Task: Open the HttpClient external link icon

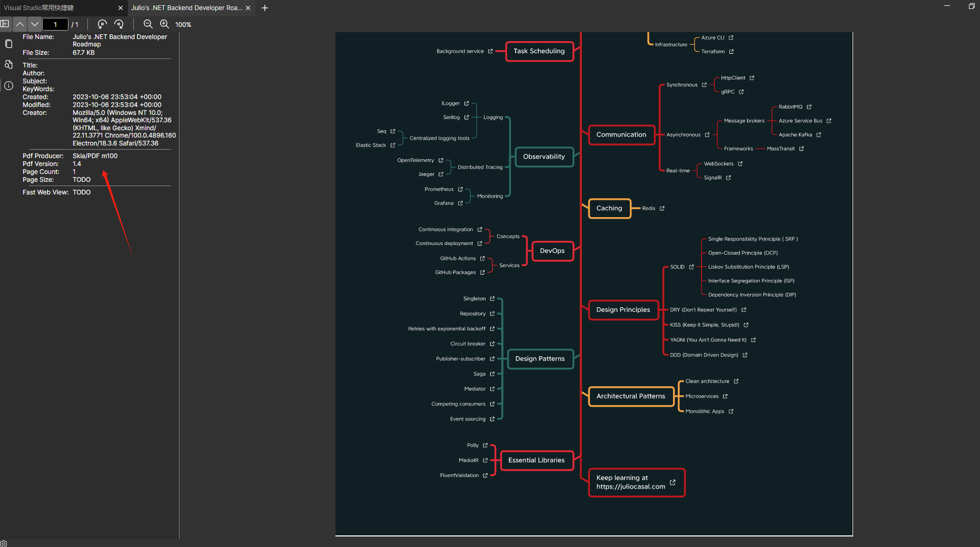Action: point(752,78)
